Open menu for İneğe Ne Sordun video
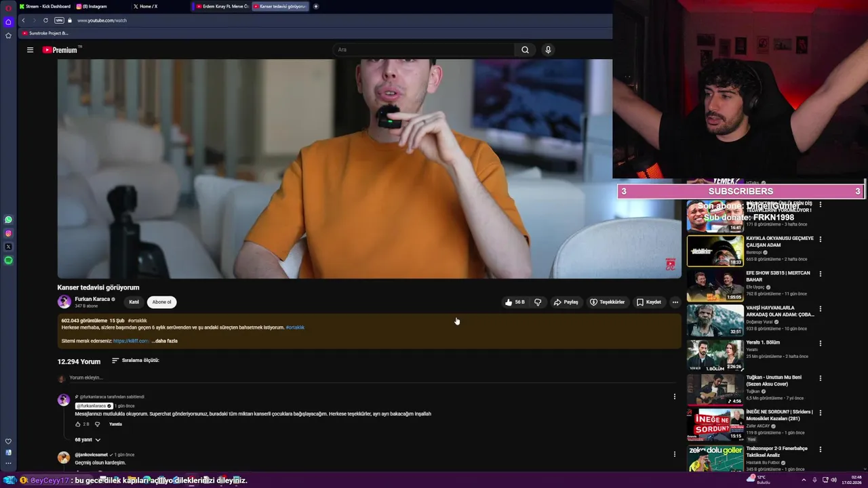This screenshot has height=488, width=868. [821, 413]
